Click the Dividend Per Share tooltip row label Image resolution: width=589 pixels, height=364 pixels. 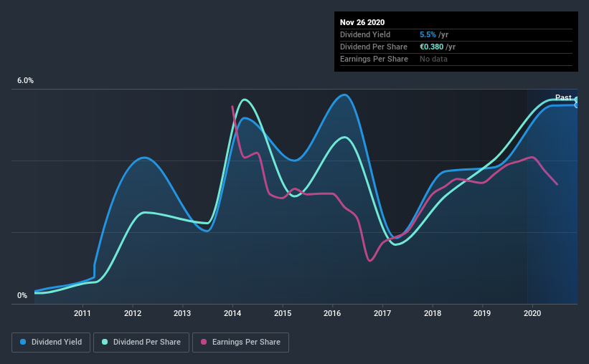click(373, 47)
